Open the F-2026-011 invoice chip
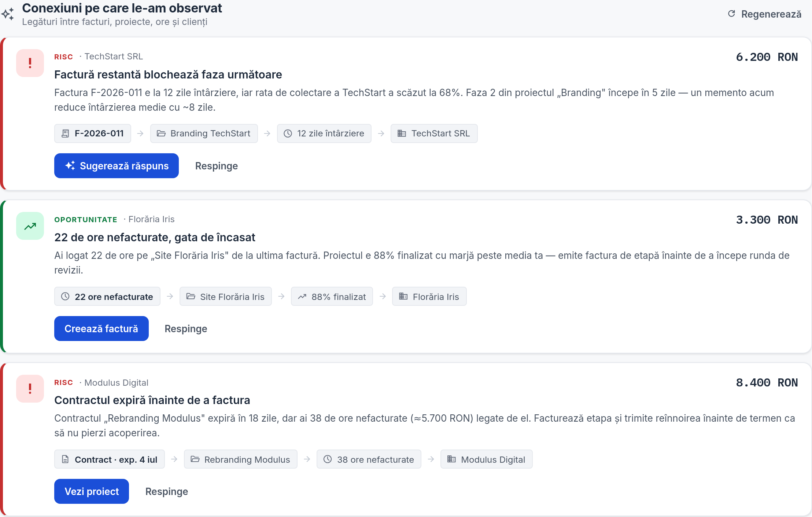812x517 pixels. [93, 133]
